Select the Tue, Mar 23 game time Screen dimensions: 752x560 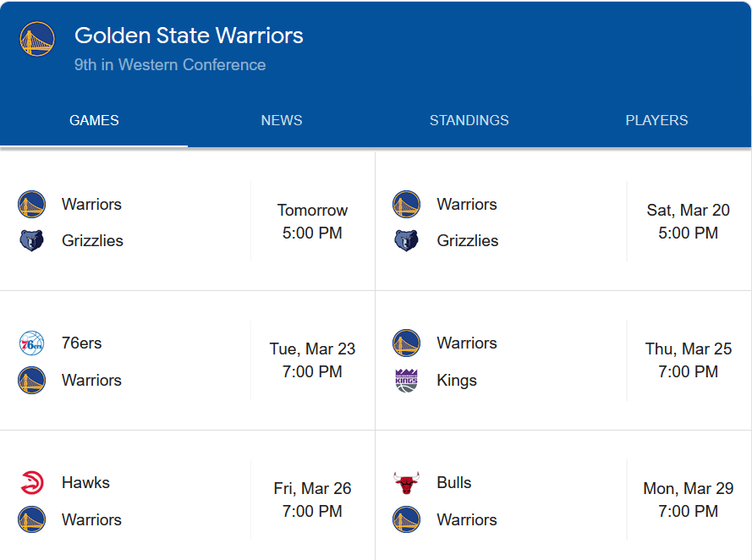pyautogui.click(x=312, y=360)
